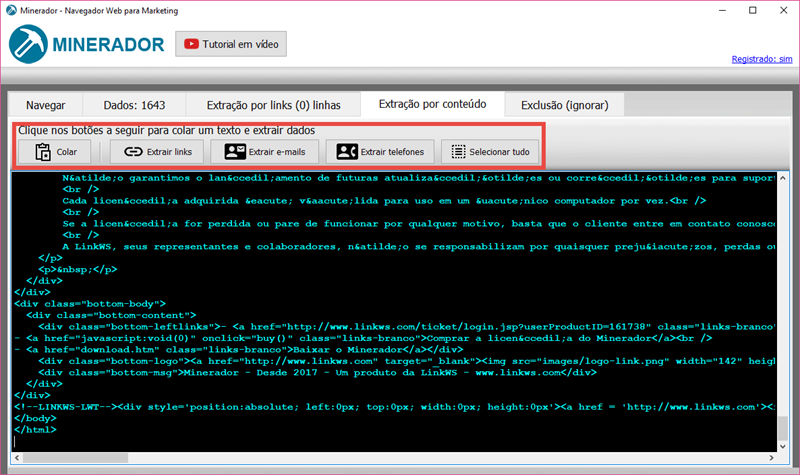Click the horizontal scrollbar left arrow

click(x=17, y=458)
